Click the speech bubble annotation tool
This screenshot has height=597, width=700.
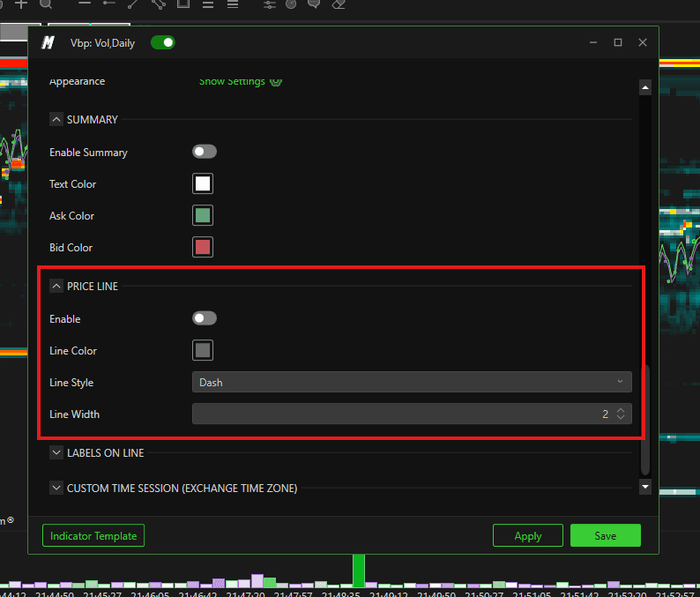click(314, 4)
